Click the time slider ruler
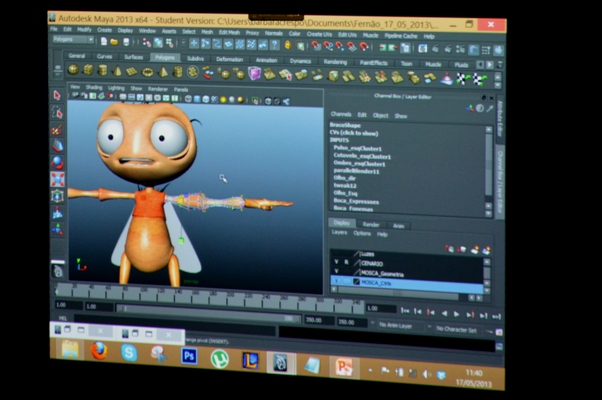 [200, 294]
